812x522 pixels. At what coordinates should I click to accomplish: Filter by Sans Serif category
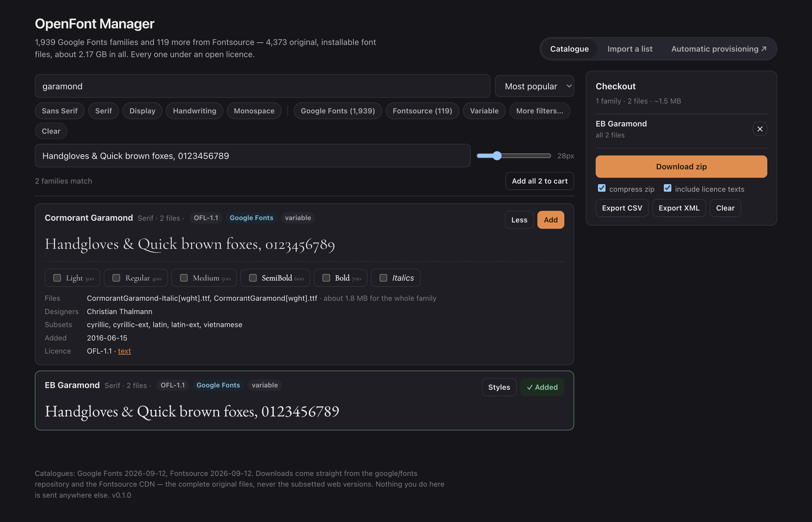60,111
